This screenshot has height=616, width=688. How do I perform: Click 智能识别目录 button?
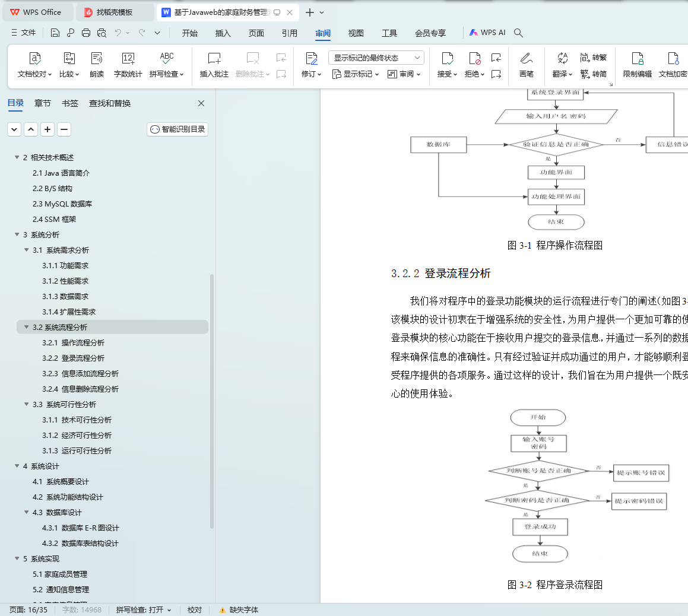177,129
